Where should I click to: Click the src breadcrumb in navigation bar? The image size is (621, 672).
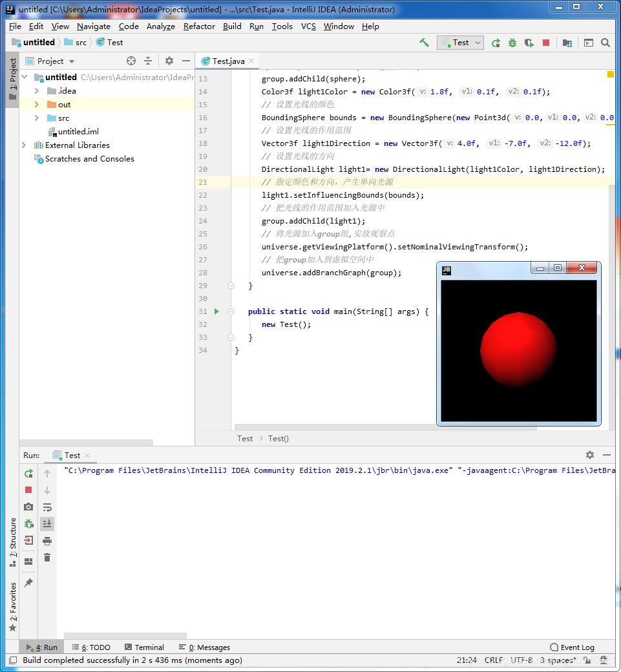[76, 43]
